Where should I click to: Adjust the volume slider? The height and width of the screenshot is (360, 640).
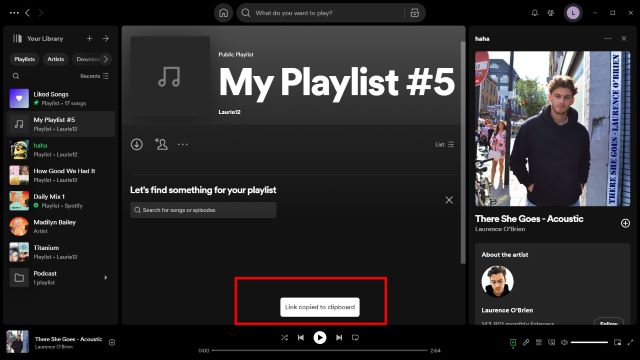click(589, 342)
